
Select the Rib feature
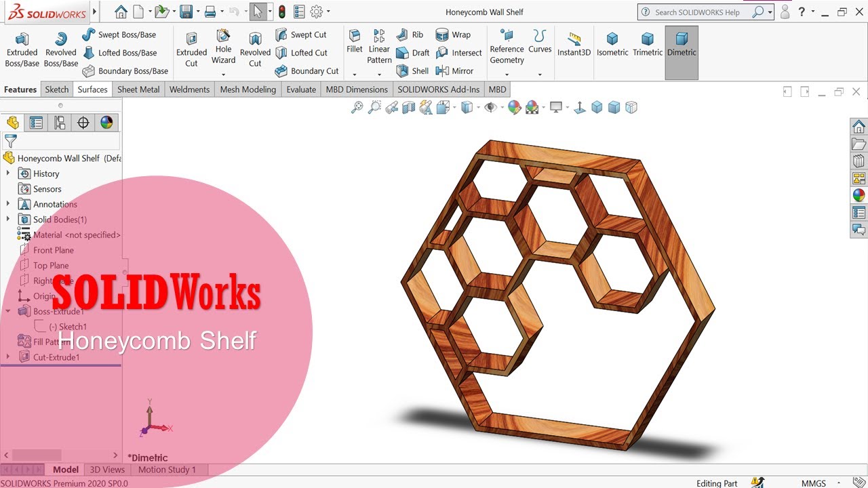point(410,35)
